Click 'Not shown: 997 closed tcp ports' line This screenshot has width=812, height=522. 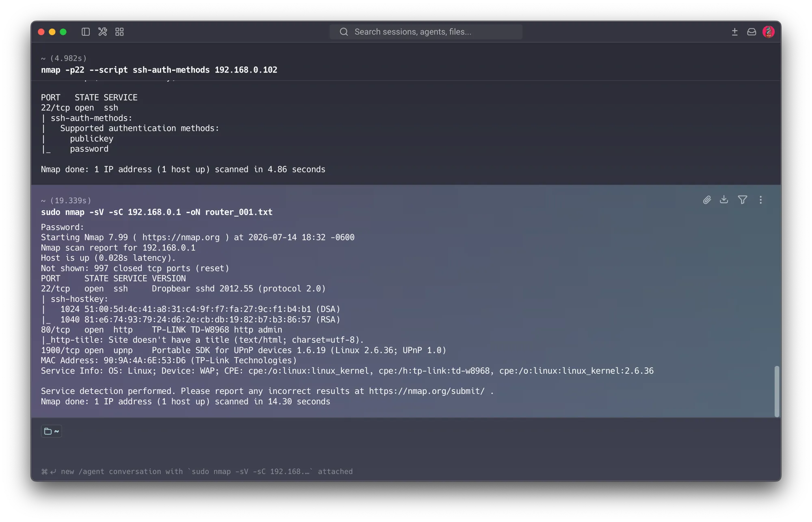pos(135,268)
